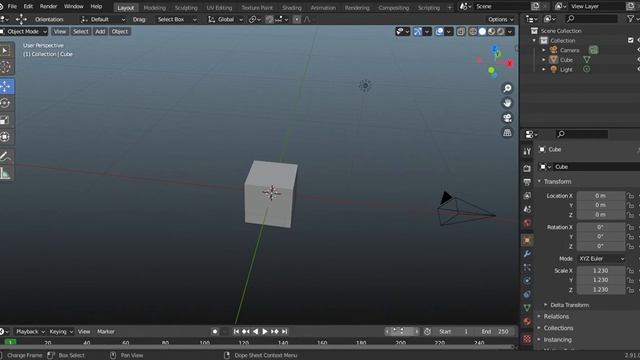
Task: Click the End frame 250 field
Action: [x=495, y=331]
